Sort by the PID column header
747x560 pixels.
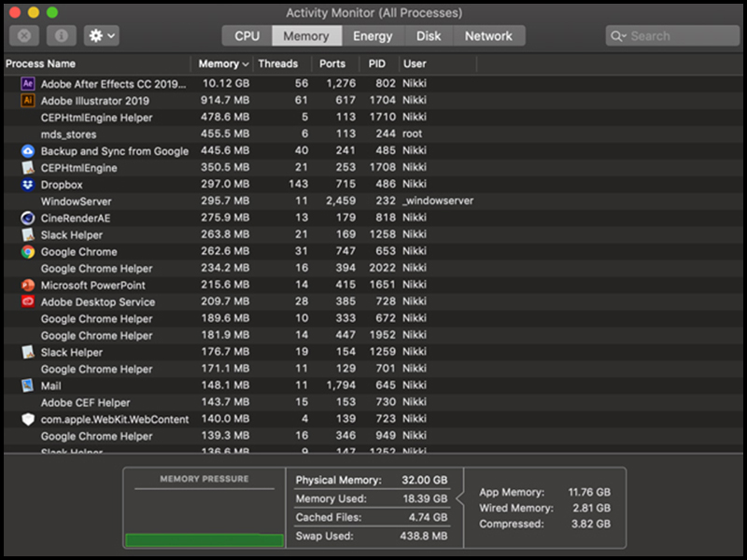(x=377, y=63)
